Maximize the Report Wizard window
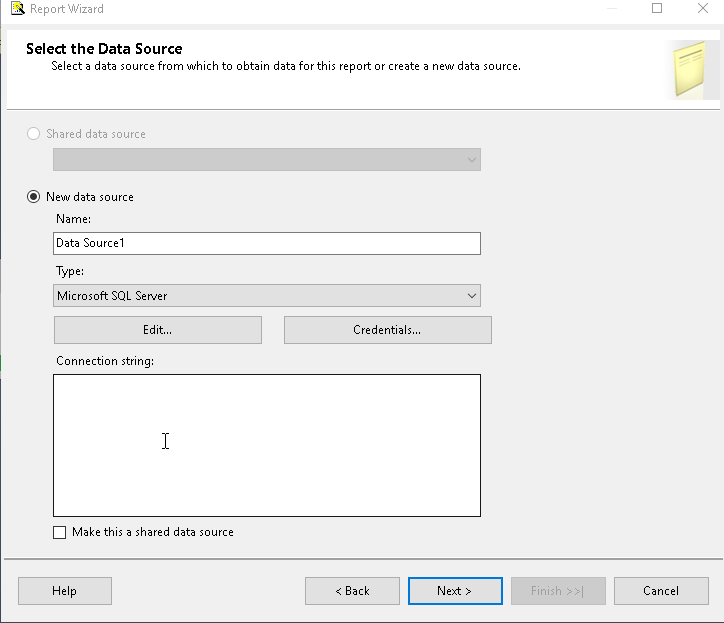Screen dimensions: 724x623 [657, 9]
